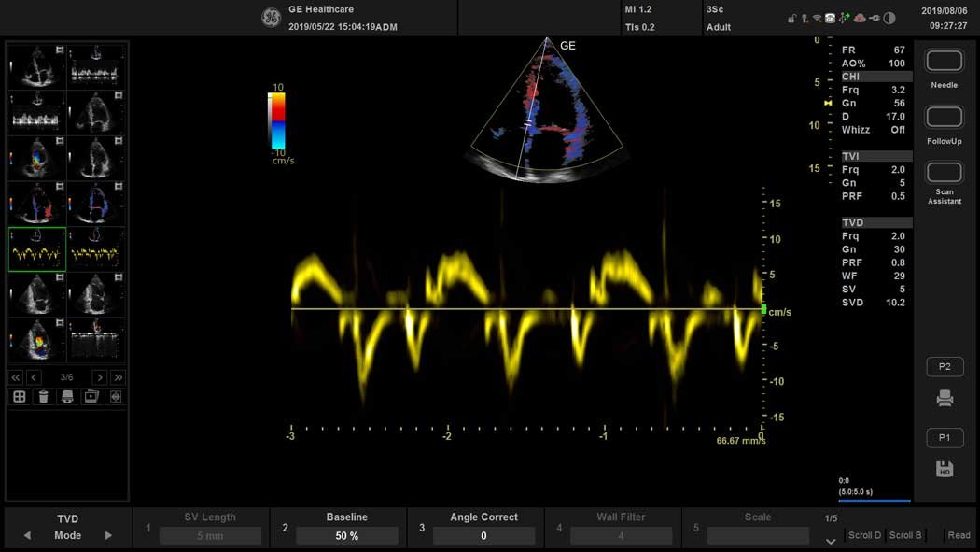Click the Baseline 50 % control
The height and width of the screenshot is (552, 980).
346,536
